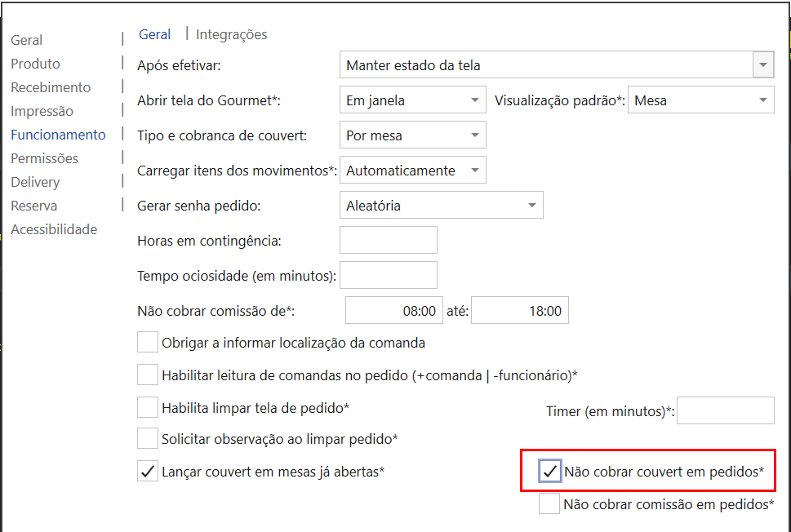Open the 'Abrir tela do Gourmet' dropdown
The width and height of the screenshot is (791, 532).
(x=475, y=100)
